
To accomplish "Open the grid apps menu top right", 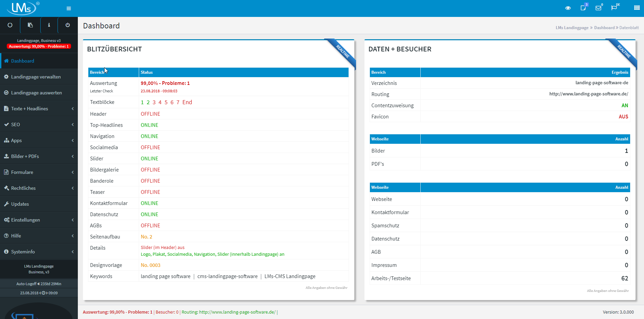I will click(636, 7).
